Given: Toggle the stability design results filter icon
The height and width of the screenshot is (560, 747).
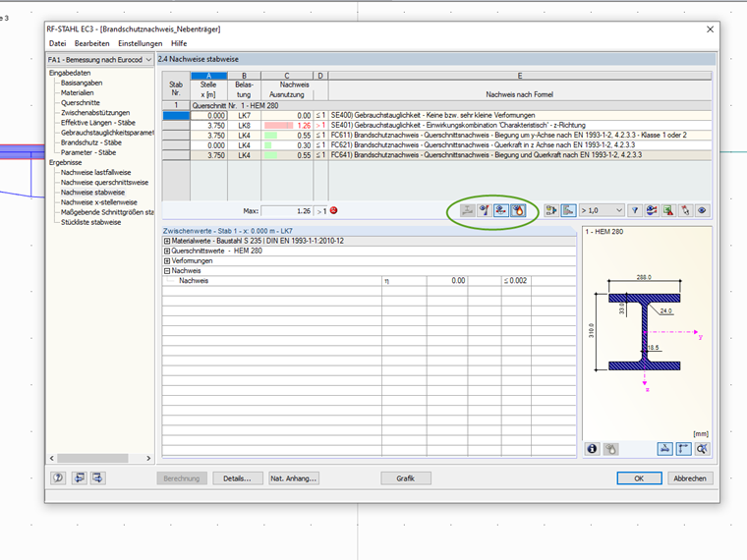Looking at the screenshot, I should 485,210.
